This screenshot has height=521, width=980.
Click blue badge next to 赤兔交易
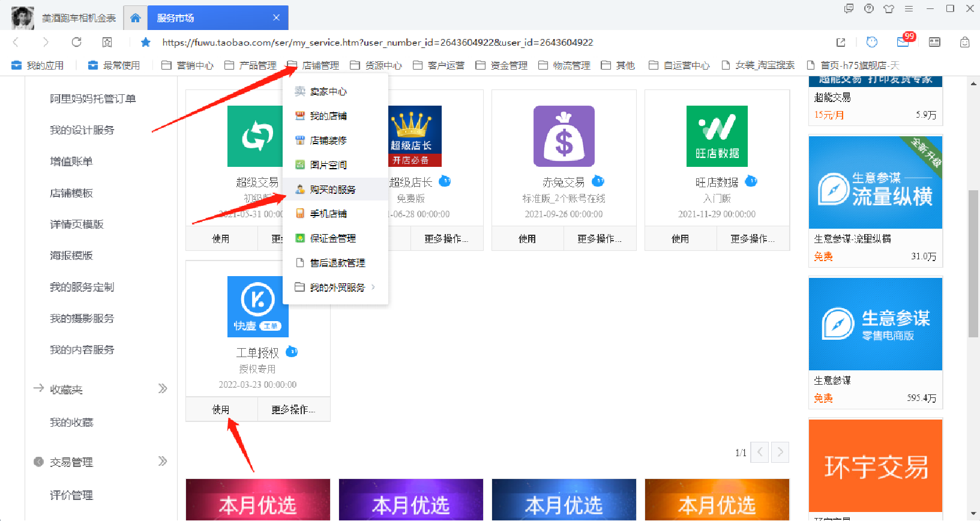pyautogui.click(x=598, y=181)
